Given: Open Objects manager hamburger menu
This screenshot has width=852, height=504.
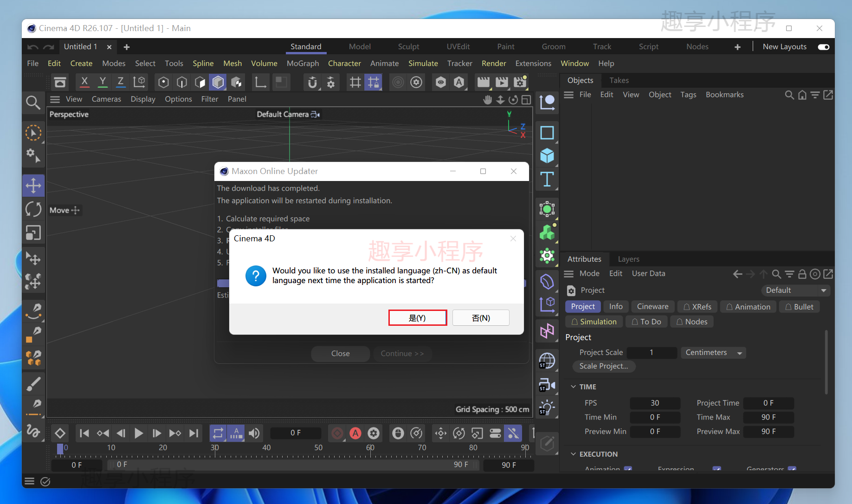Looking at the screenshot, I should coord(568,95).
